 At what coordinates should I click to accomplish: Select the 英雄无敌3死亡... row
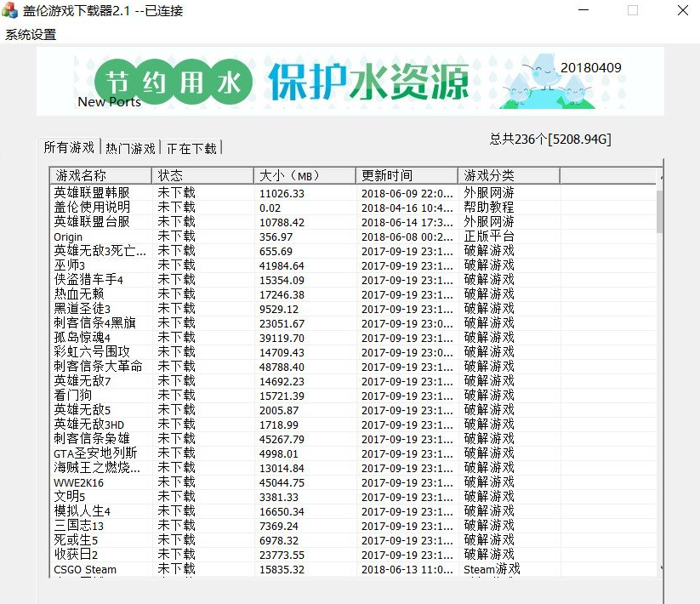353,251
